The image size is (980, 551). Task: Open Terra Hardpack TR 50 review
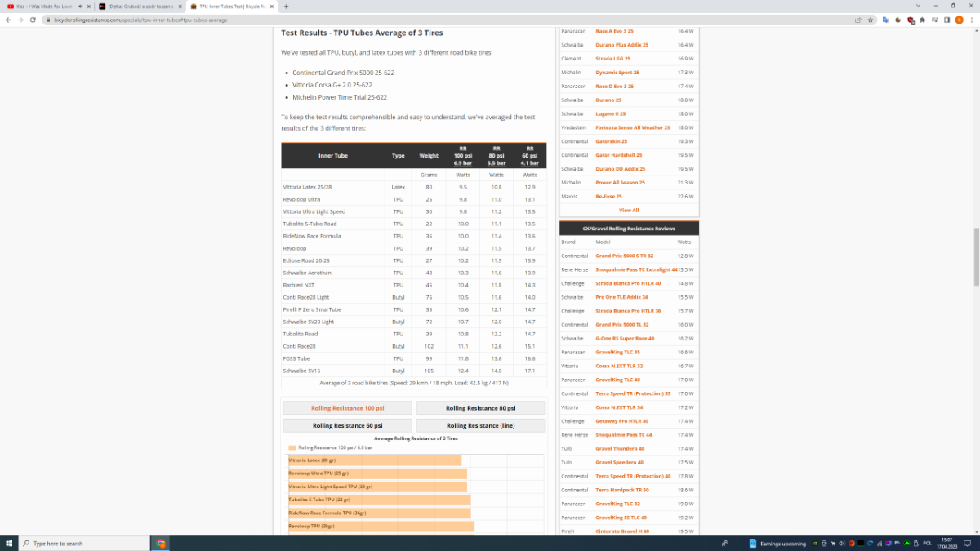coord(622,490)
